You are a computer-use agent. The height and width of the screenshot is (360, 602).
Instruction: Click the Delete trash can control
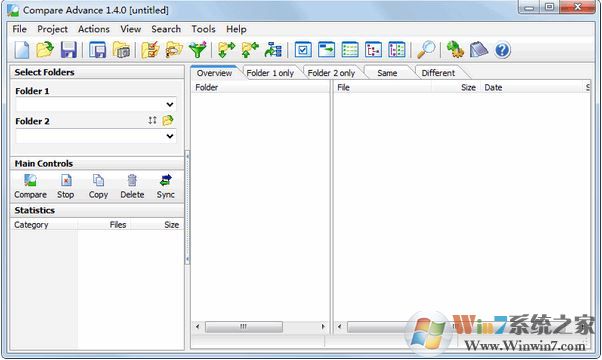[132, 187]
